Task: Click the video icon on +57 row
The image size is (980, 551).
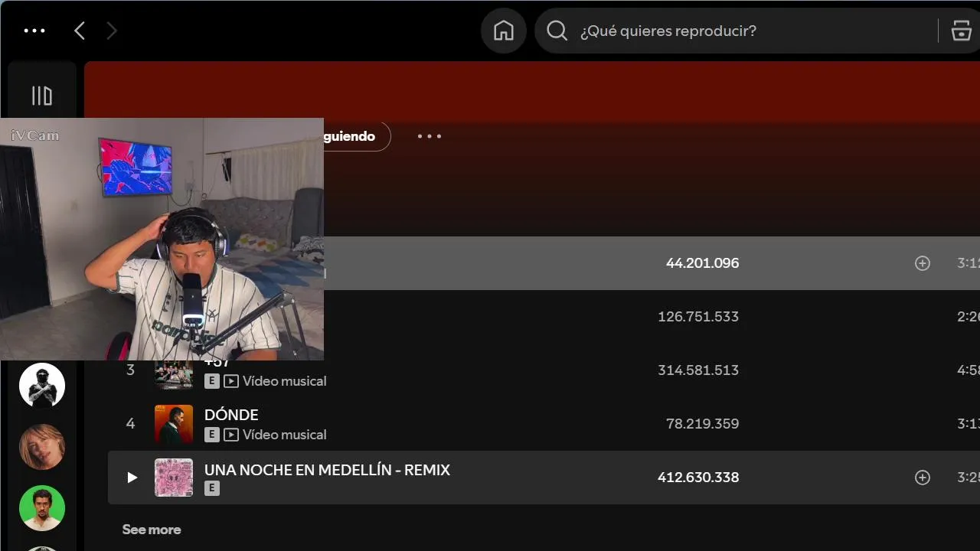Action: (x=231, y=381)
